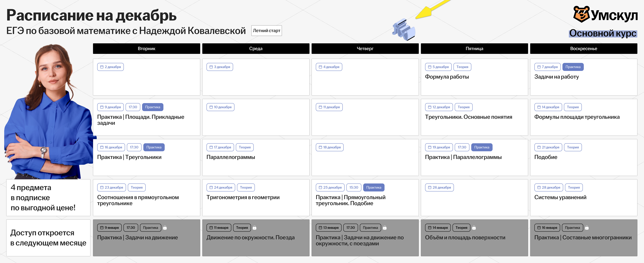Click the calendar icon in 2 декабря badge
644x263 pixels.
[102, 67]
